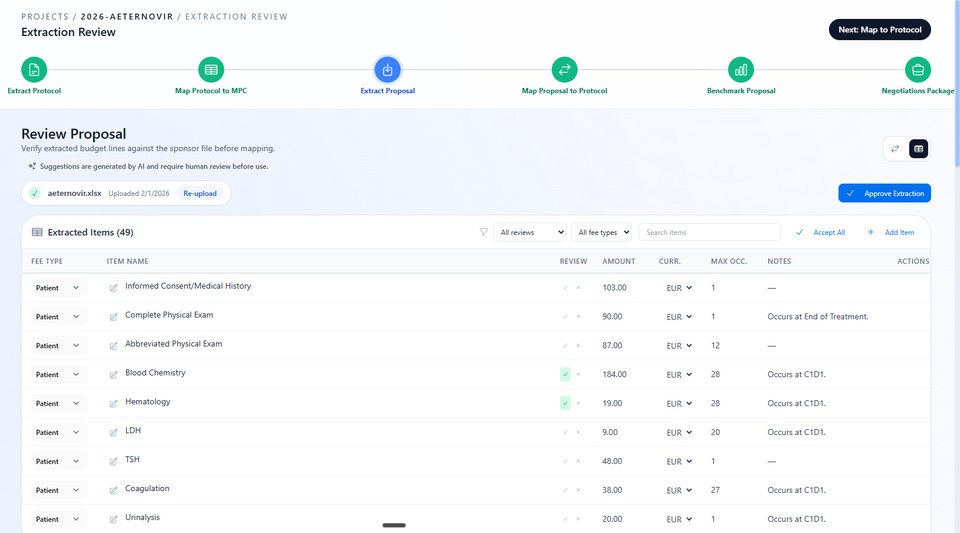Edit the Urinalysis item name
Image resolution: width=960 pixels, height=533 pixels.
click(113, 519)
